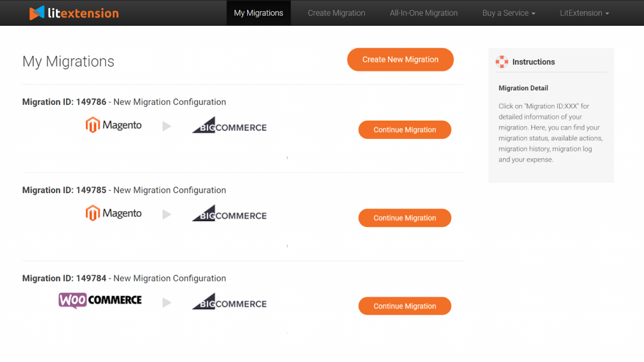Click the Instructions panel puzzle icon
This screenshot has width=644, height=362.
pyautogui.click(x=502, y=62)
